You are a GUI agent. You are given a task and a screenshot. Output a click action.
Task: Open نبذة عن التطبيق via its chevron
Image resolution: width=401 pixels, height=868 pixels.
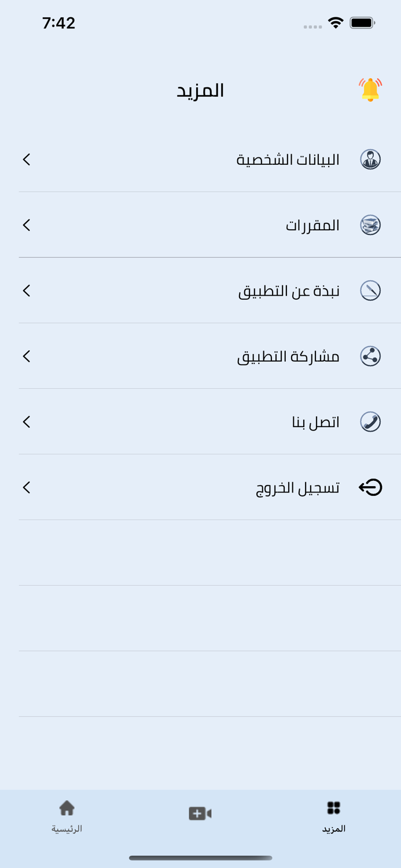pos(26,291)
